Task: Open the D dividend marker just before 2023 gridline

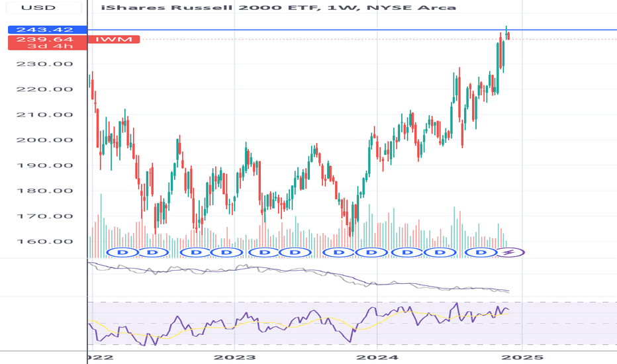Action: pyautogui.click(x=226, y=252)
